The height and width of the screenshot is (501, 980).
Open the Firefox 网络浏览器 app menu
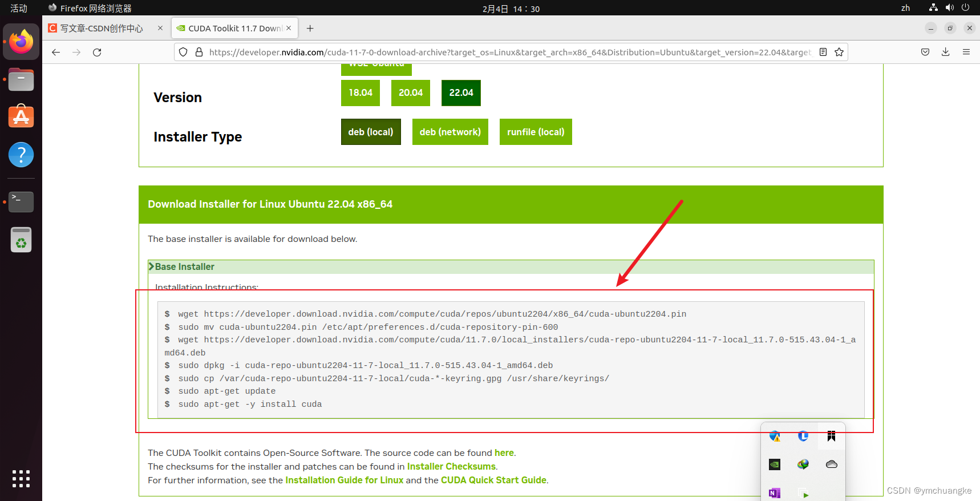click(x=90, y=8)
